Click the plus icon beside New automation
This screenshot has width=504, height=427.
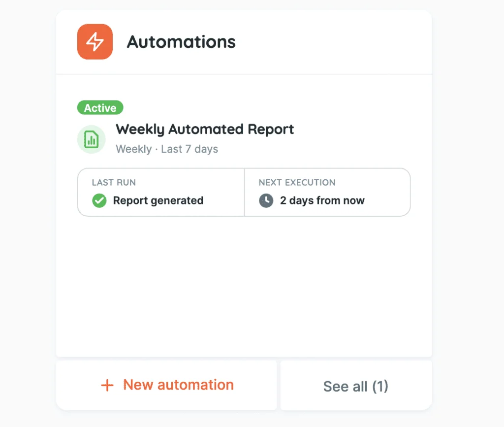click(107, 385)
